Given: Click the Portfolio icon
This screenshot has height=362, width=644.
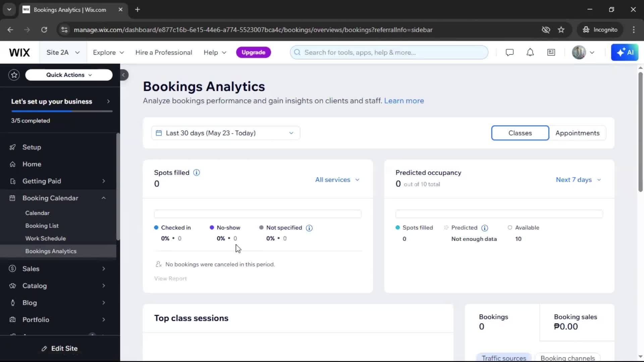Looking at the screenshot, I should pyautogui.click(x=12, y=319).
